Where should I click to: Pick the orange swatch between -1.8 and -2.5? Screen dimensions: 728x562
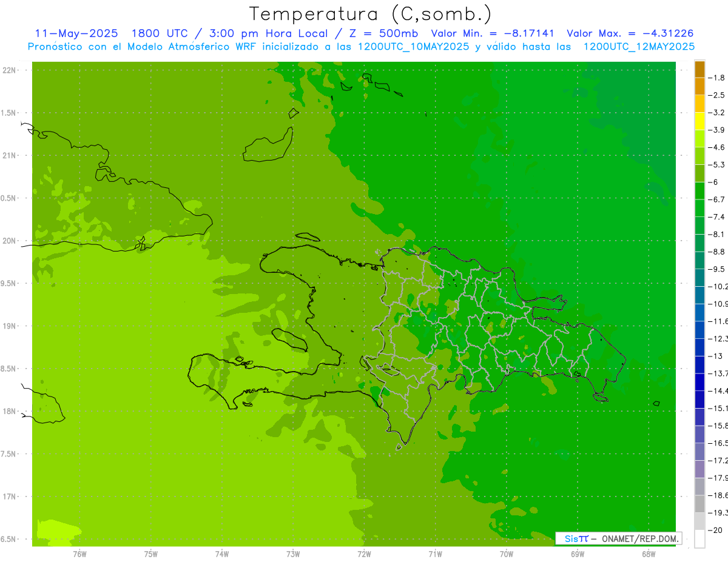[x=699, y=86]
